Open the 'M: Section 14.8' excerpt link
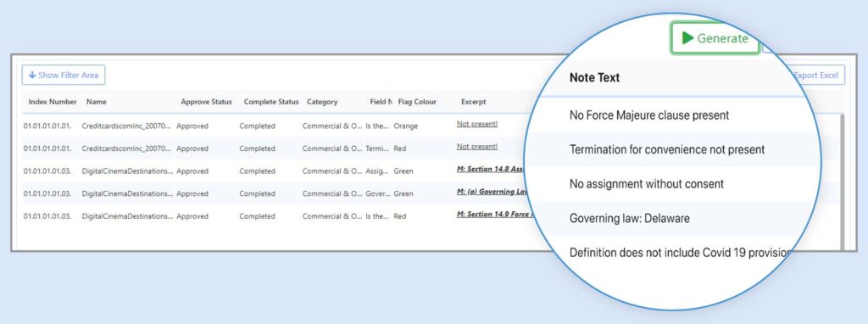868x324 pixels. click(x=490, y=169)
